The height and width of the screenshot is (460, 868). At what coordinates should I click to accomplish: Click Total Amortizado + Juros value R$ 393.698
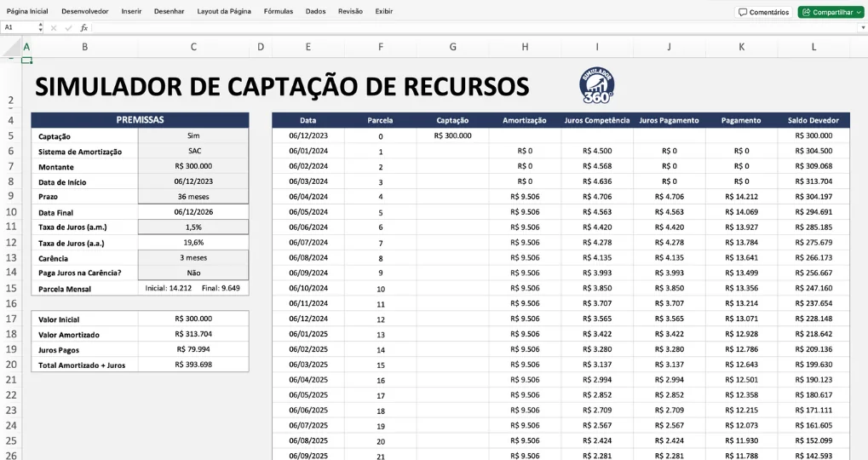click(x=193, y=365)
